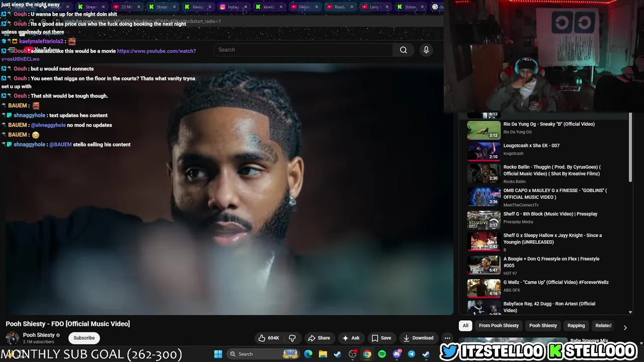Image resolution: width=644 pixels, height=362 pixels.
Task: Close the Instagram browser tab
Action: 246,7
